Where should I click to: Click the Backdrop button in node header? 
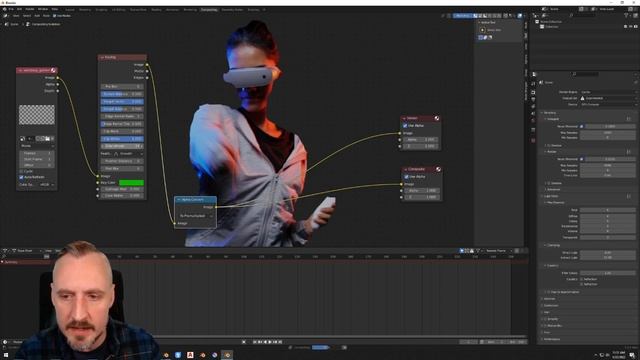click(462, 16)
